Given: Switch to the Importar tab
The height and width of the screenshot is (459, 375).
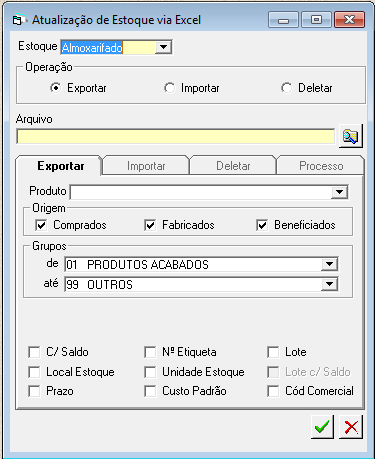Looking at the screenshot, I should pyautogui.click(x=146, y=166).
